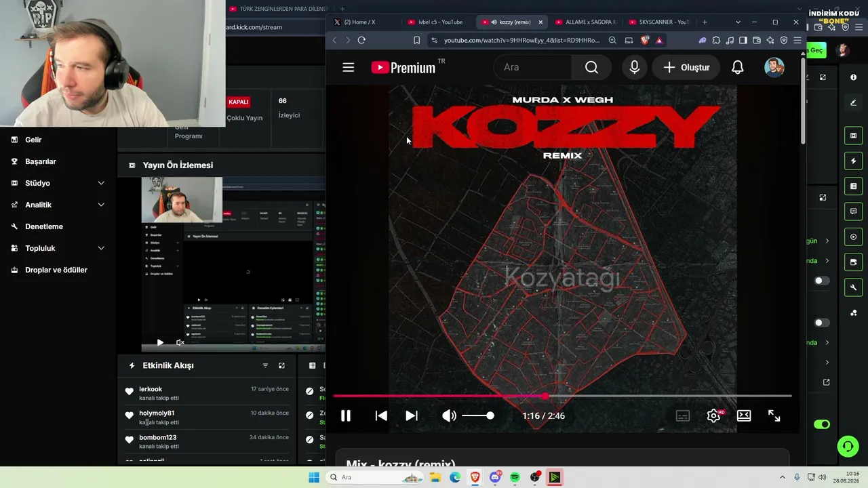The image size is (868, 488).
Task: Seek on the red video progress bar
Action: coord(562,396)
